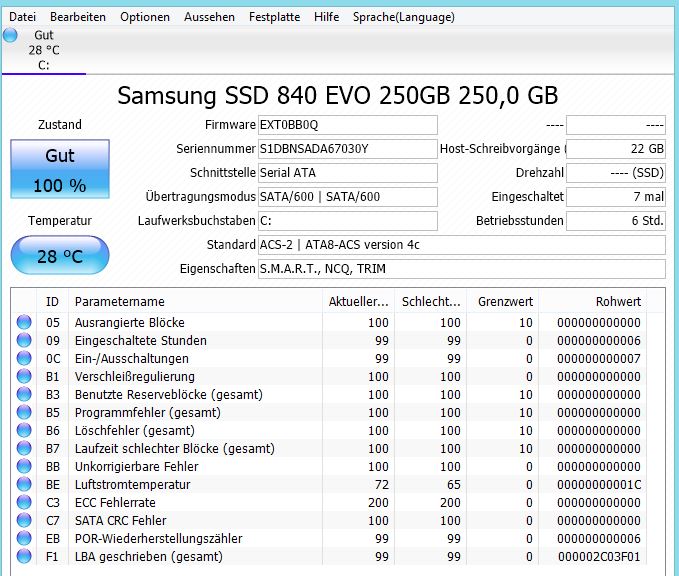Click the ID column header

52,301
